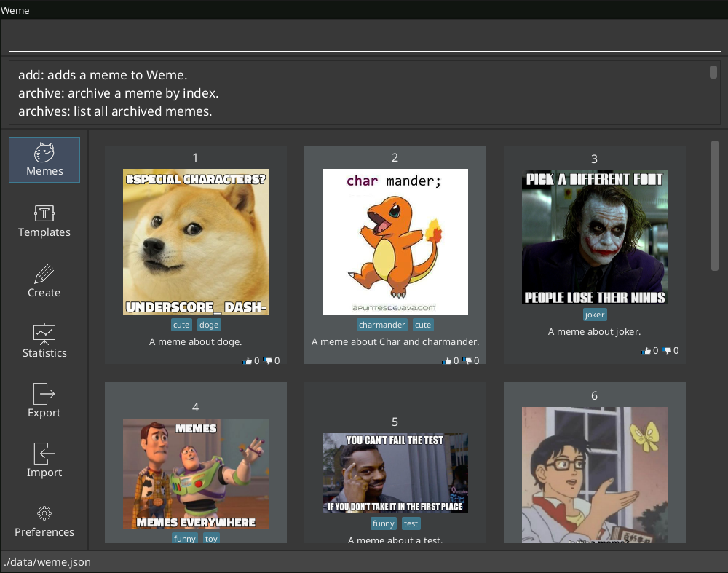Screen dimensions: 728x573
Task: Like the charmander meme with thumbs-up
Action: point(447,361)
